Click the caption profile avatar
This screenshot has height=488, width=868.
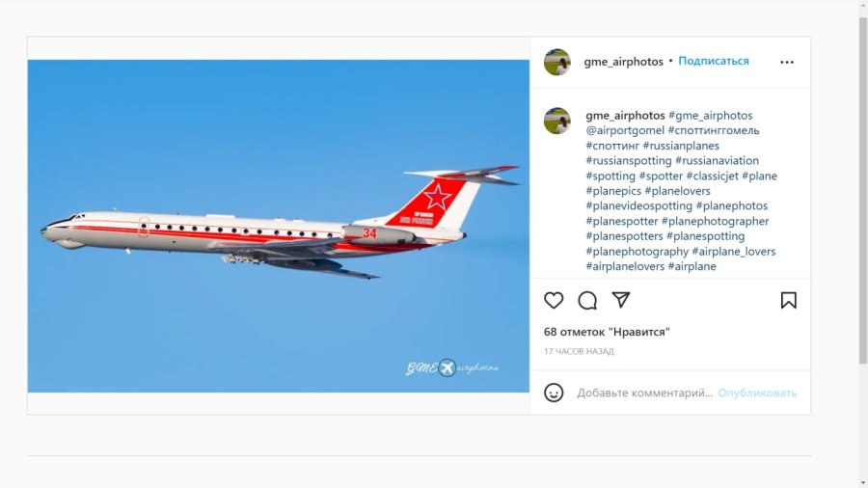coord(556,121)
